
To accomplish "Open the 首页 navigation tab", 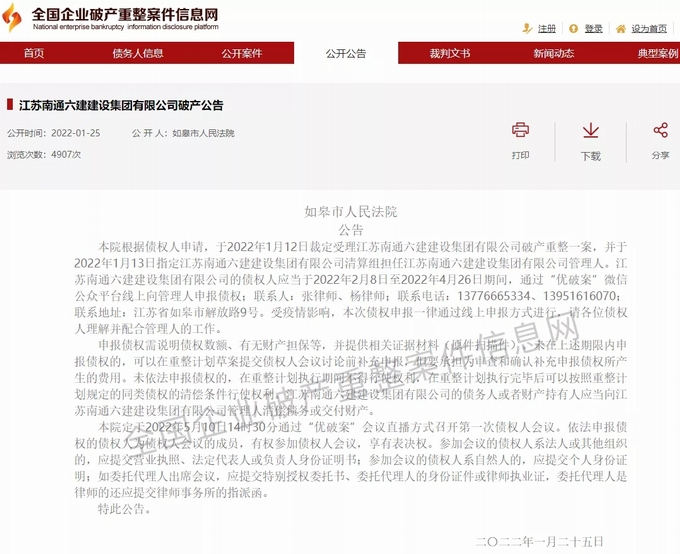I will [x=34, y=53].
